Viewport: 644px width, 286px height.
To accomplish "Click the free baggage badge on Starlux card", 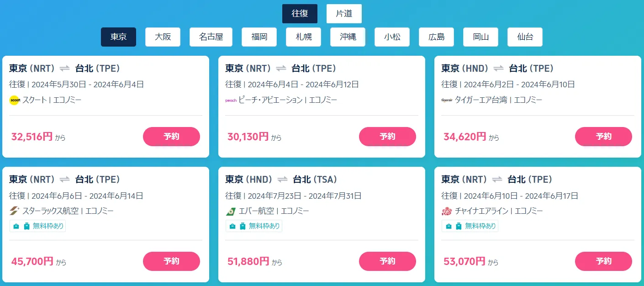I will [38, 226].
